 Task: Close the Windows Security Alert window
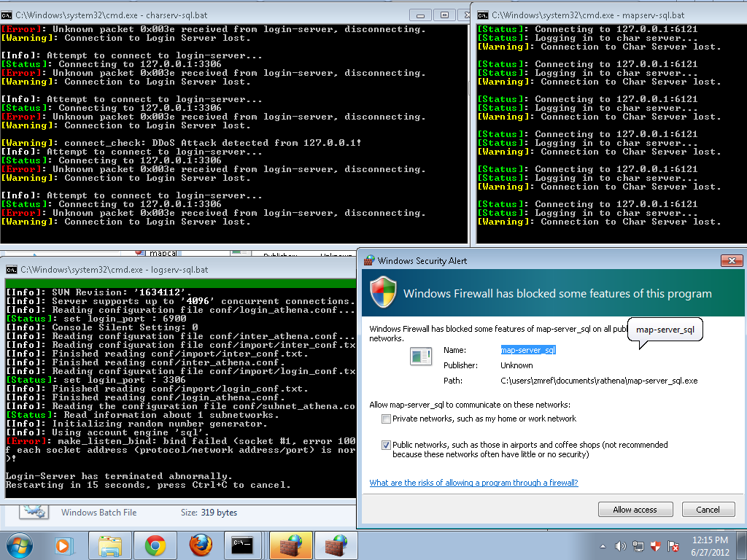tap(732, 260)
